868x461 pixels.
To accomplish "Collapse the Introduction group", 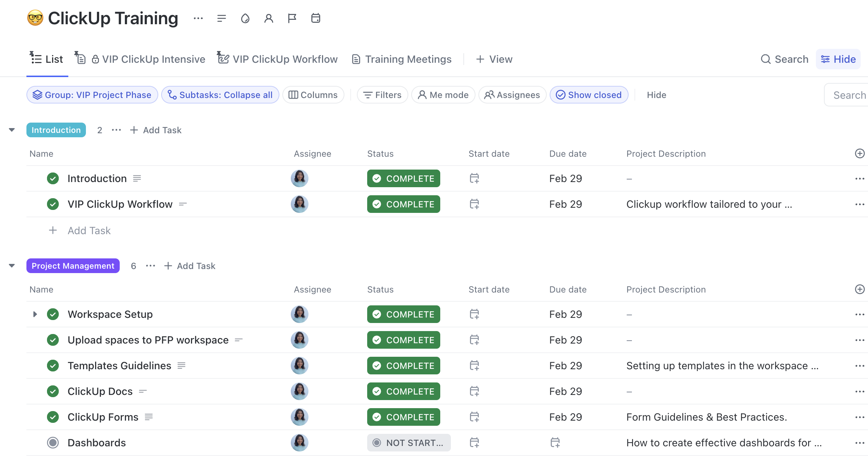I will coord(11,130).
